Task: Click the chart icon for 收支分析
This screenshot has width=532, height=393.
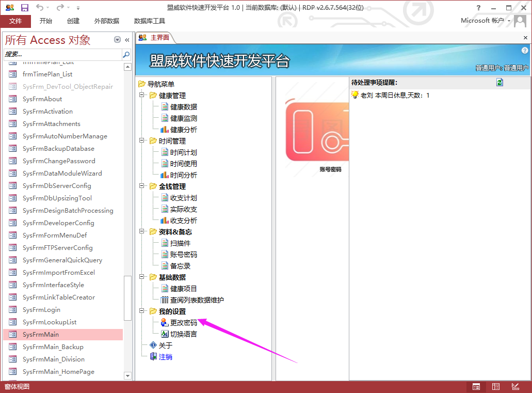Action: 165,221
